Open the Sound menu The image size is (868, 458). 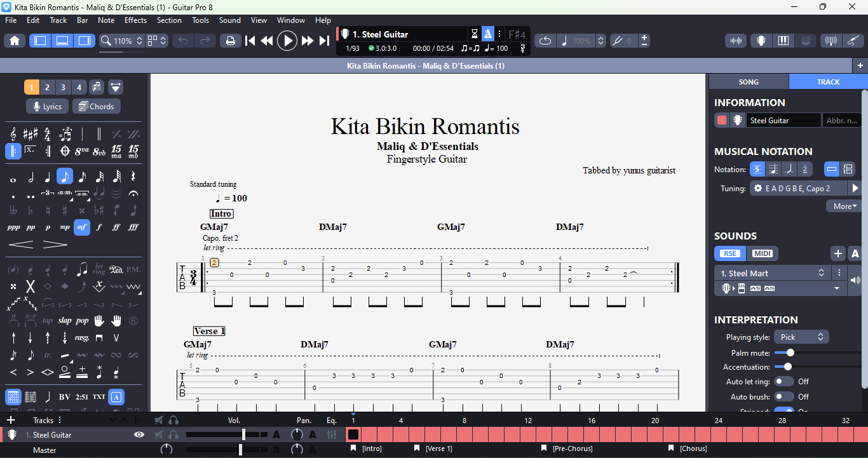(x=230, y=20)
